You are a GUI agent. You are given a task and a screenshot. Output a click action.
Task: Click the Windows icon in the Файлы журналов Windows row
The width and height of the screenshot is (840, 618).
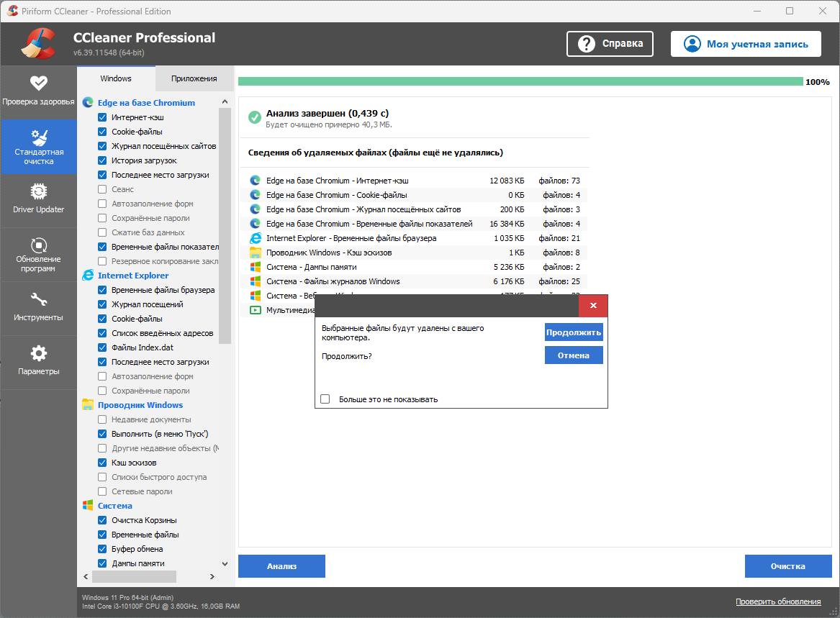(x=256, y=281)
